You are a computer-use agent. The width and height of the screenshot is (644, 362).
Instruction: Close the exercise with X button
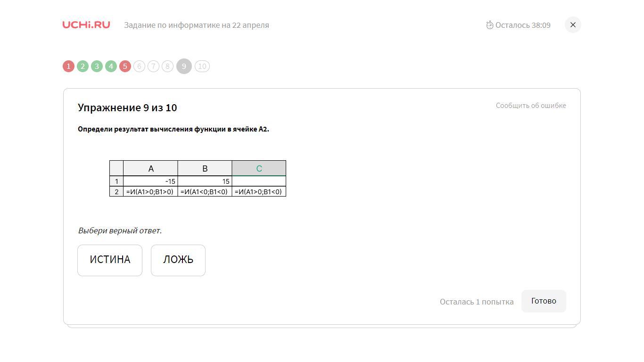pos(573,25)
